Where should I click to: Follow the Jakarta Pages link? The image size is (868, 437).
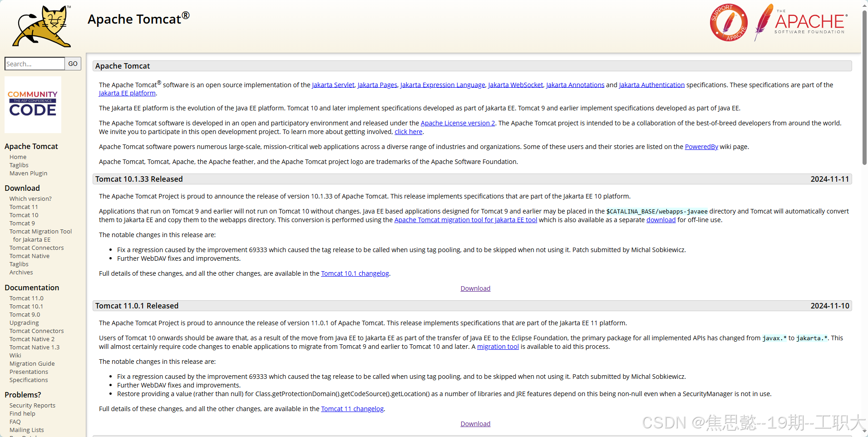pyautogui.click(x=377, y=84)
